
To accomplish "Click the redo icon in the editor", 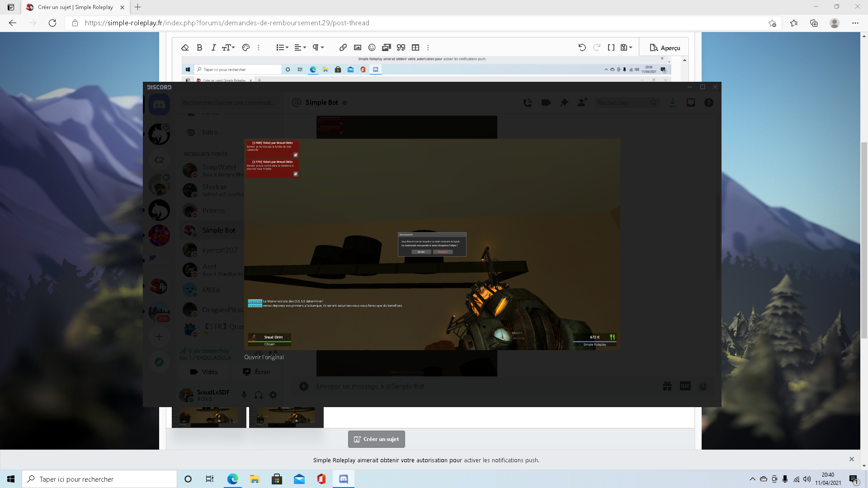I will click(x=597, y=47).
